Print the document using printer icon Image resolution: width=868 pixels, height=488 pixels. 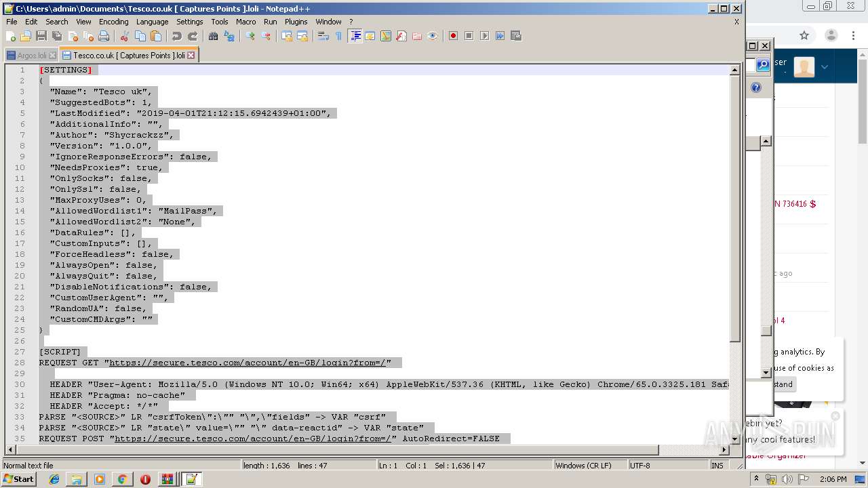coord(104,36)
